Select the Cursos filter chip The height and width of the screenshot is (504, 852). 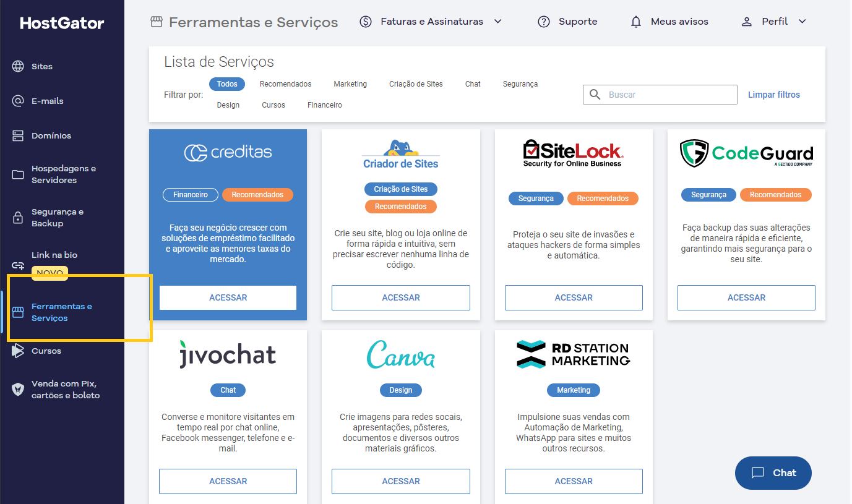click(273, 105)
